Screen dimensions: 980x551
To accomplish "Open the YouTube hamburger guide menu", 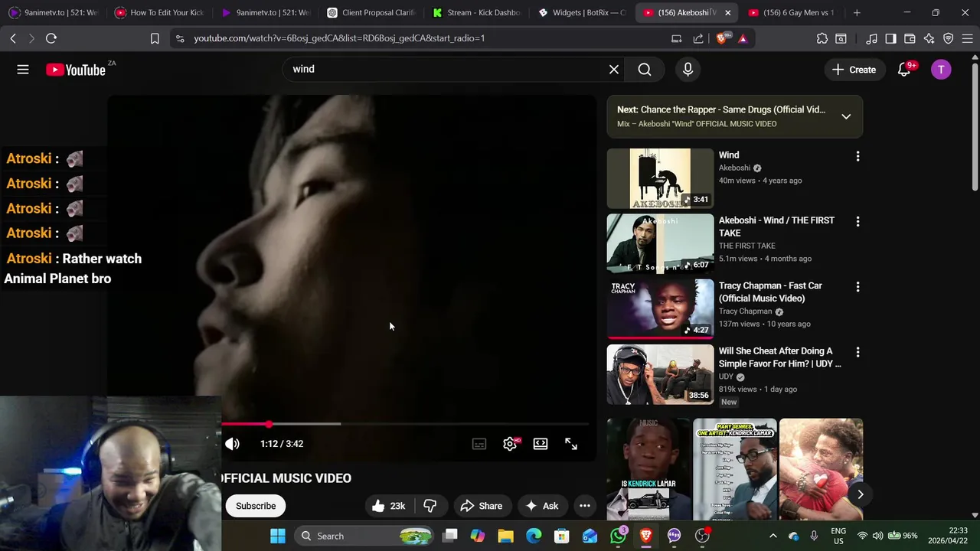I will 23,70.
